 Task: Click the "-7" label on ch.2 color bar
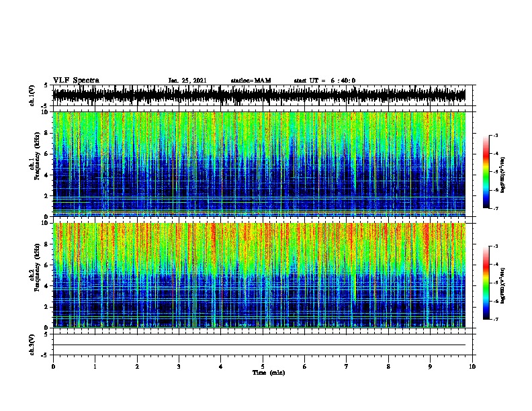(x=496, y=320)
